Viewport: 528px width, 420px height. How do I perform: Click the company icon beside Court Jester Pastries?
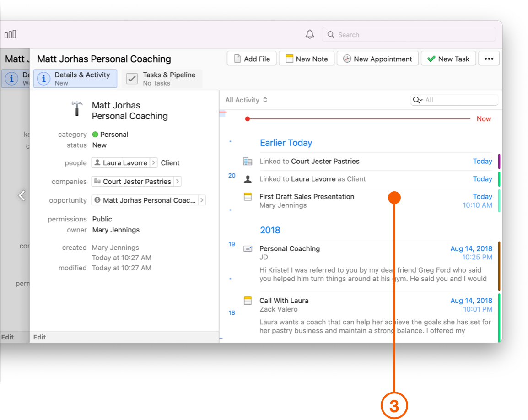[248, 162]
